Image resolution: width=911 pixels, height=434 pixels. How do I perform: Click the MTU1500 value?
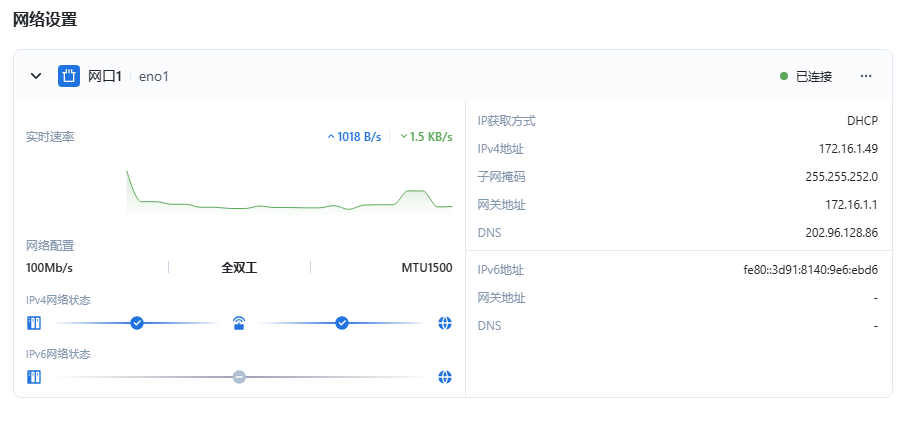point(427,268)
